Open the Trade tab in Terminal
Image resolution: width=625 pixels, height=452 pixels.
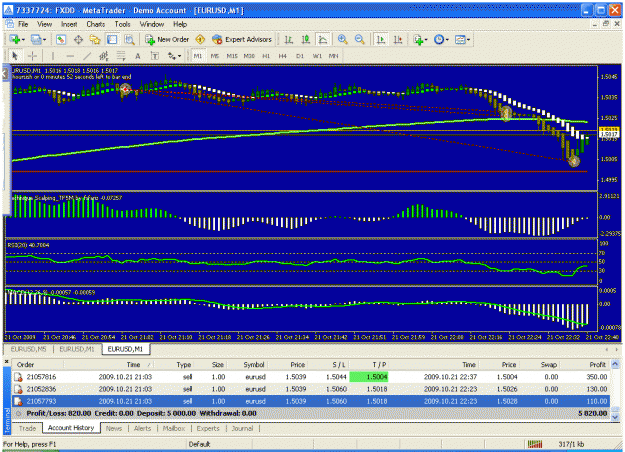click(x=27, y=428)
